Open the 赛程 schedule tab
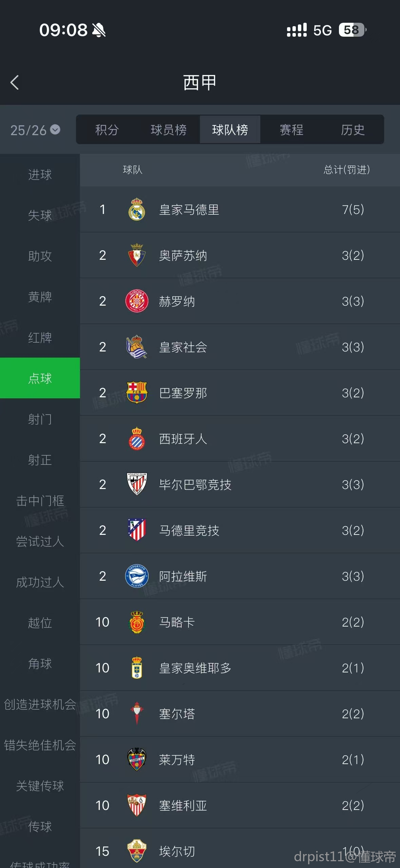The image size is (400, 868). [291, 130]
